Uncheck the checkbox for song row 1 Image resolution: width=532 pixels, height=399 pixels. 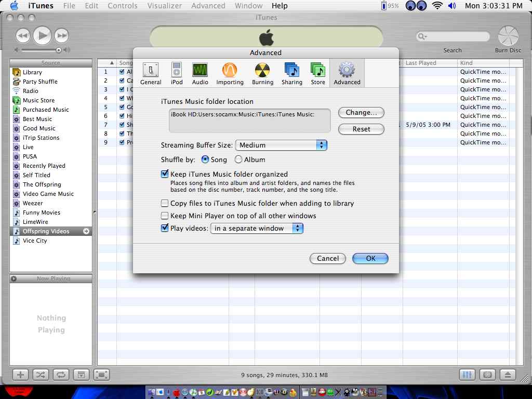click(122, 72)
